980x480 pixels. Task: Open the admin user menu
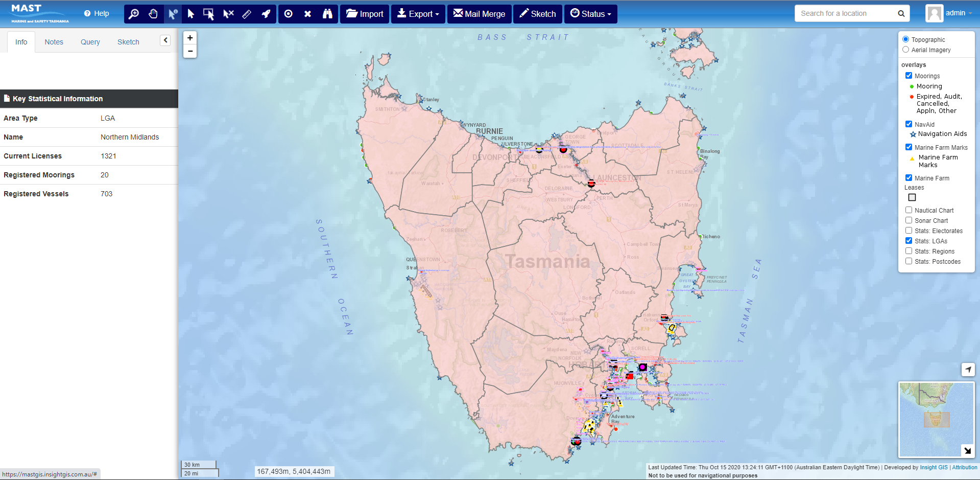coord(949,13)
